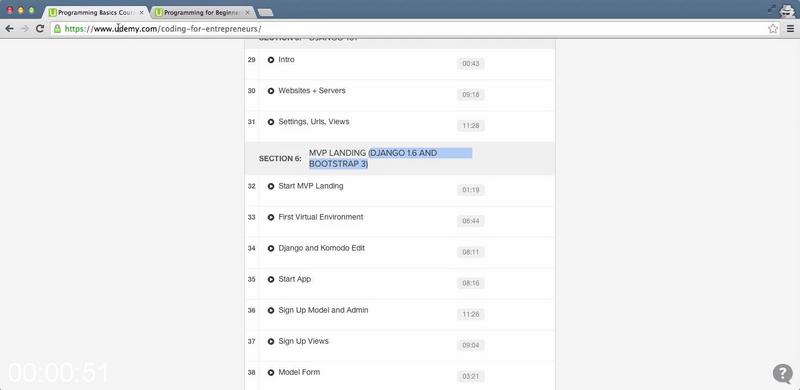Viewport: 800px width, 390px height.
Task: Click play icon for Sign Up Views
Action: [271, 342]
